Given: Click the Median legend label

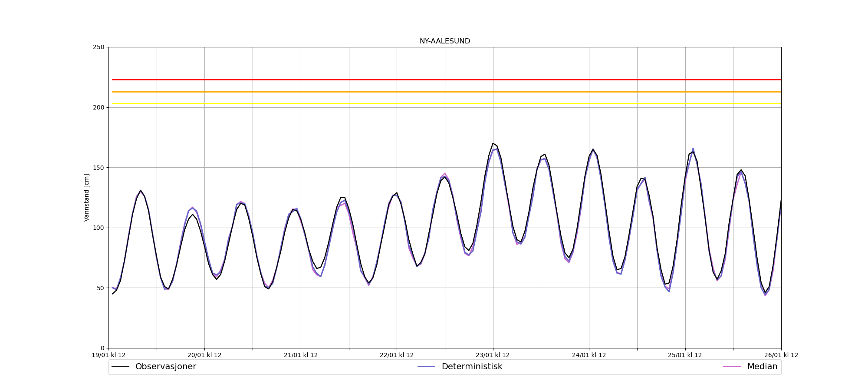Looking at the screenshot, I should click(762, 367).
